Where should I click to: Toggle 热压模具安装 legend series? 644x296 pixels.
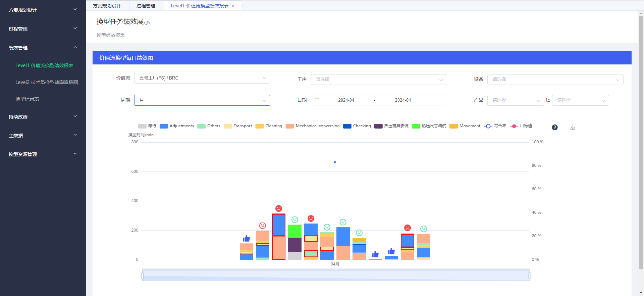(x=391, y=126)
